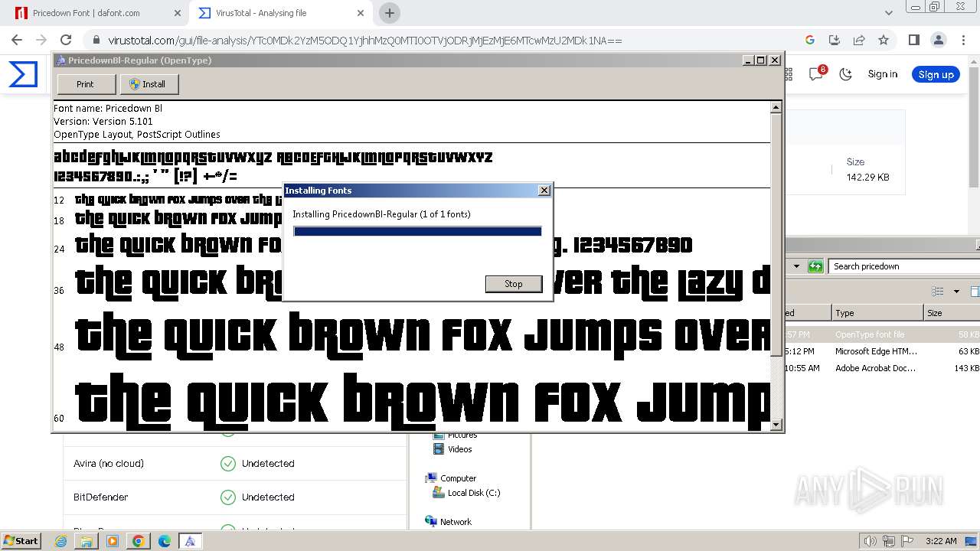Click the change view icon in Explorer
Viewport: 980px width, 551px height.
pos(938,292)
